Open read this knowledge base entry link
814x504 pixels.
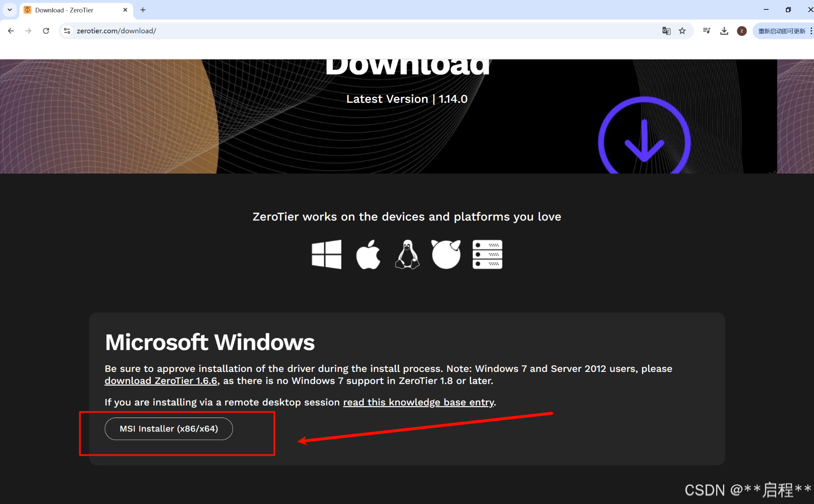click(418, 402)
